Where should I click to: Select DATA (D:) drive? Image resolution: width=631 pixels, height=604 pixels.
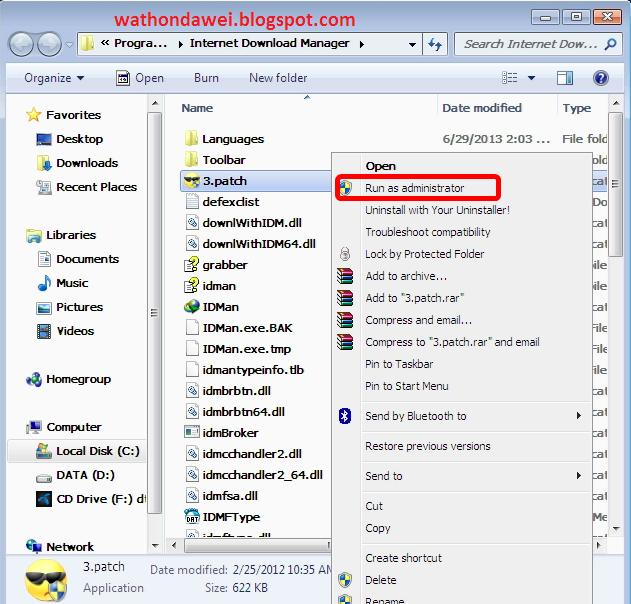(x=85, y=475)
